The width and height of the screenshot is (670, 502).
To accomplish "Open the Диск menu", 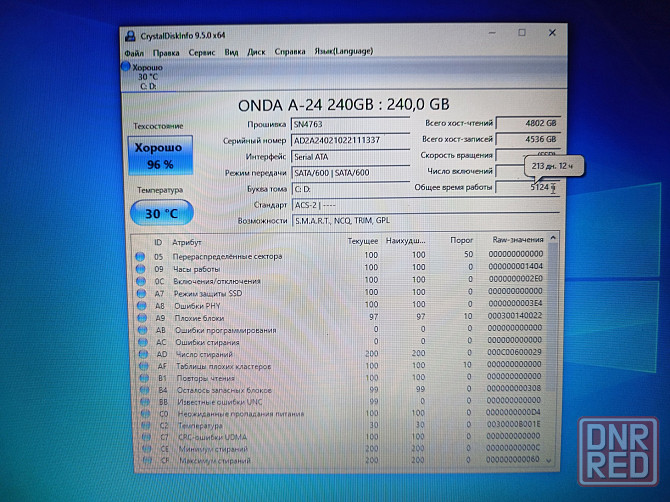I will pyautogui.click(x=256, y=52).
